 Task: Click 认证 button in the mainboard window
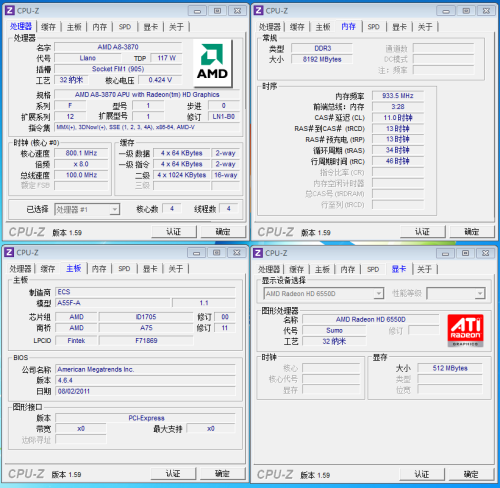[x=173, y=474]
